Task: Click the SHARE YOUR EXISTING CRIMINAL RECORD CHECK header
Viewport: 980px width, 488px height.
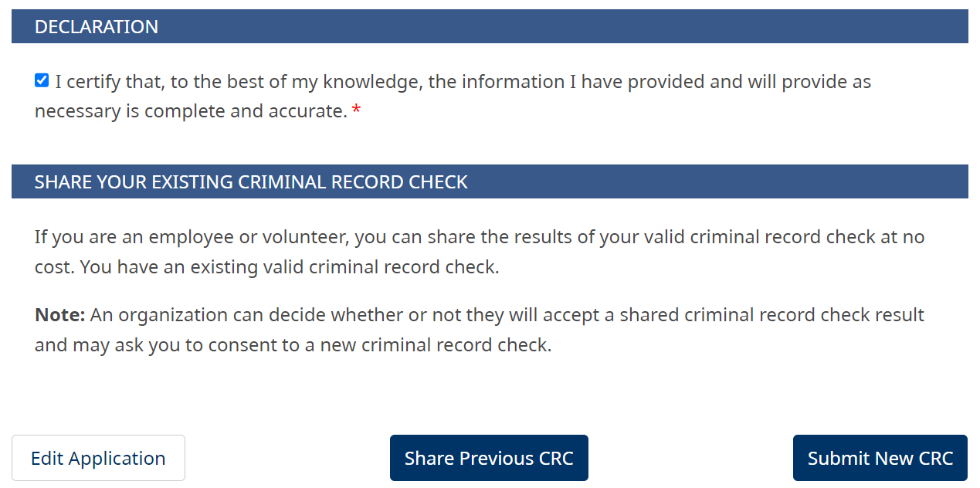Action: pos(250,181)
